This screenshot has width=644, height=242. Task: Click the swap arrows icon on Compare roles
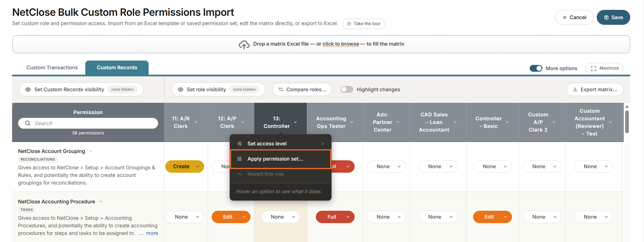click(281, 89)
